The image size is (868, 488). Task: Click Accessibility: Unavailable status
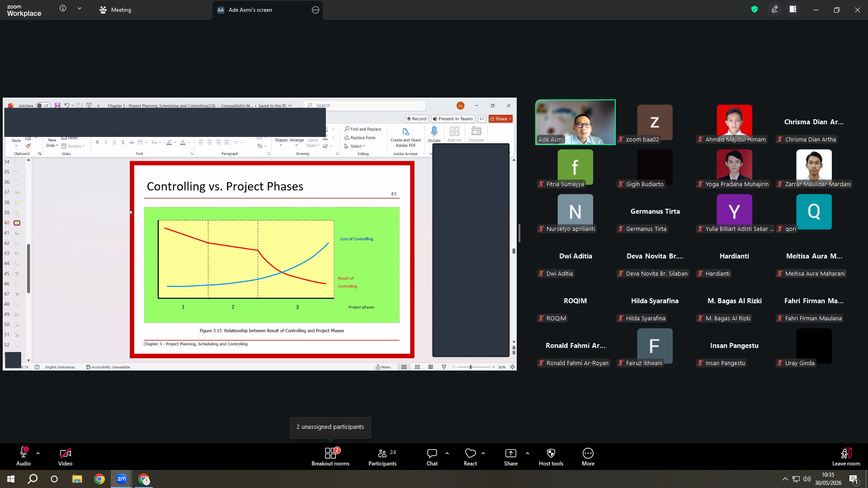(x=108, y=367)
